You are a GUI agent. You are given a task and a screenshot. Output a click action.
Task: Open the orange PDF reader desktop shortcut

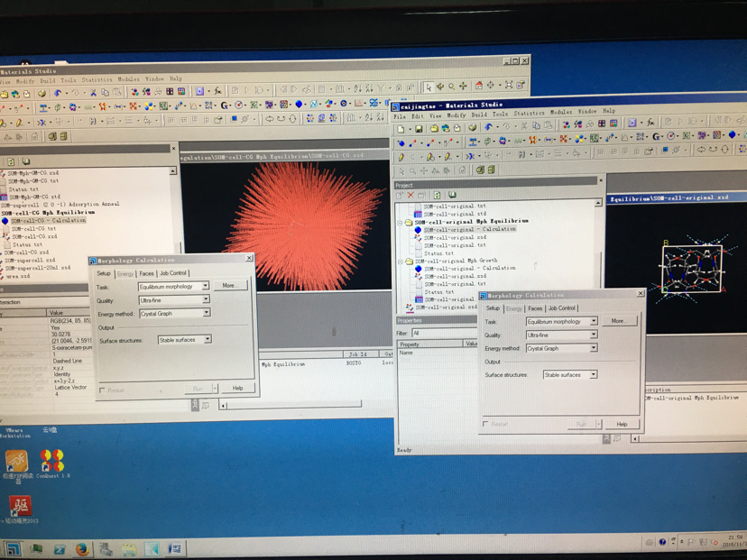click(16, 467)
